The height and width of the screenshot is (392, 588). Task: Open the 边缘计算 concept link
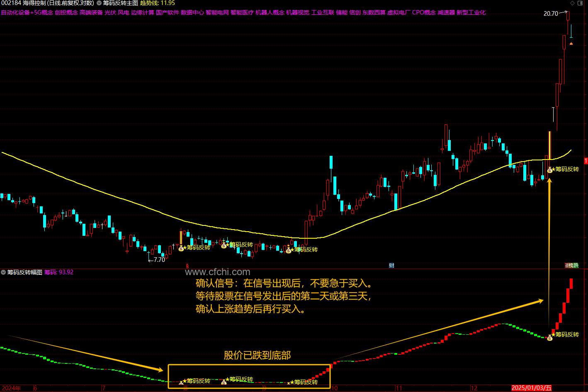(x=143, y=12)
